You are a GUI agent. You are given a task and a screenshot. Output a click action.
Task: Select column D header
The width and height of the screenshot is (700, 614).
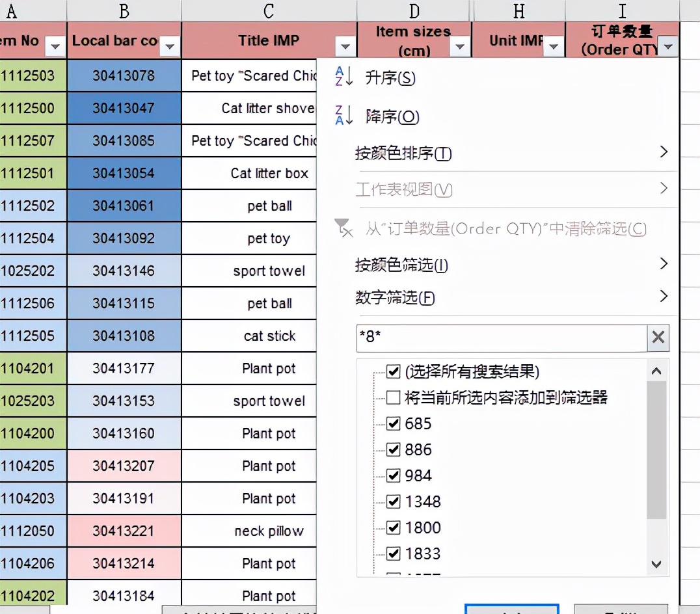[x=414, y=10]
